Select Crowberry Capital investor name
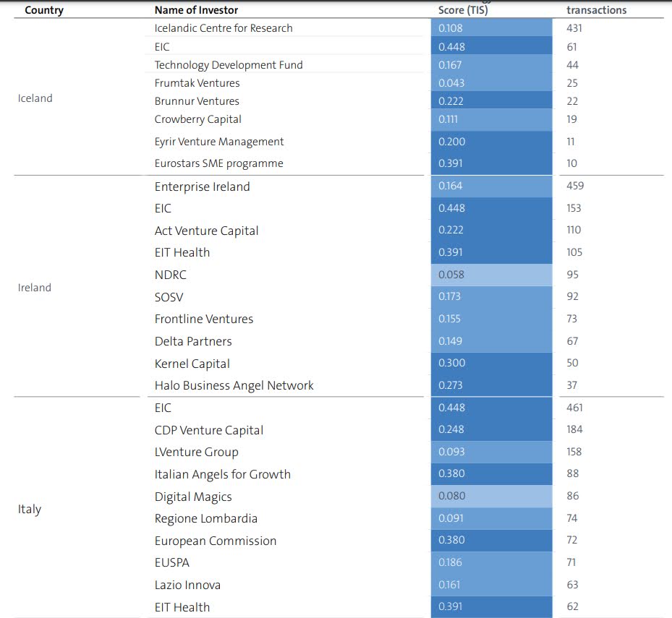The width and height of the screenshot is (672, 618). [x=198, y=119]
